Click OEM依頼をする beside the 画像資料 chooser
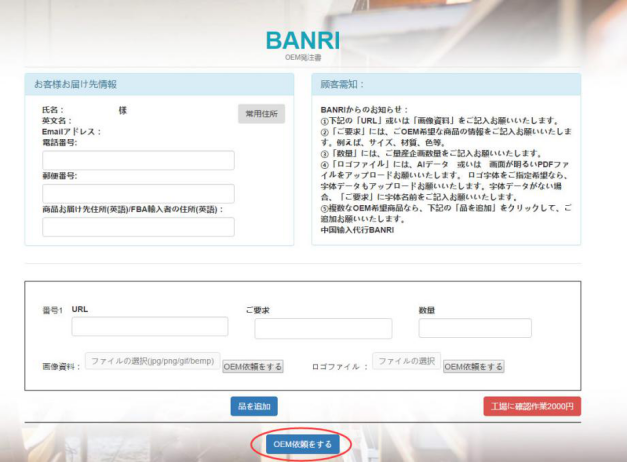This screenshot has width=627, height=462. (252, 367)
